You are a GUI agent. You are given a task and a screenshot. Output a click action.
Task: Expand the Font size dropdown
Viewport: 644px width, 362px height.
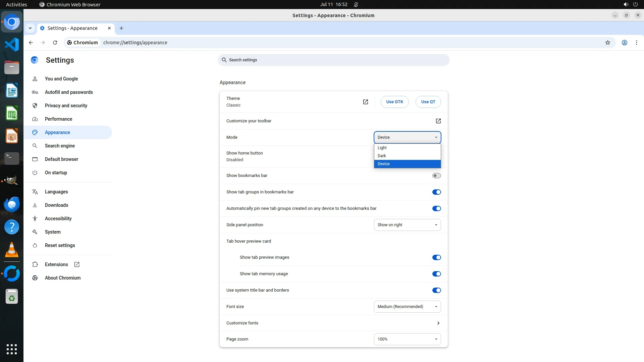click(x=407, y=307)
